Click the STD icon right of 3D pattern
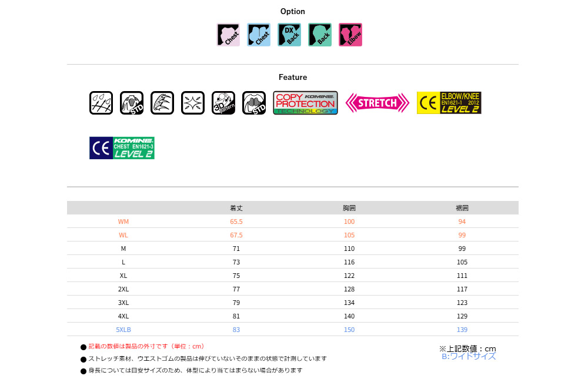The width and height of the screenshot is (588, 379). point(254,103)
